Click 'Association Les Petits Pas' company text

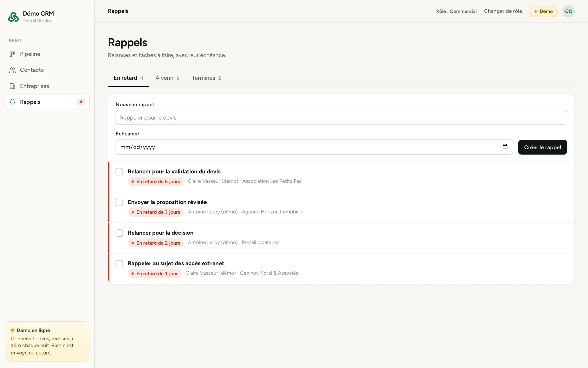(x=272, y=181)
